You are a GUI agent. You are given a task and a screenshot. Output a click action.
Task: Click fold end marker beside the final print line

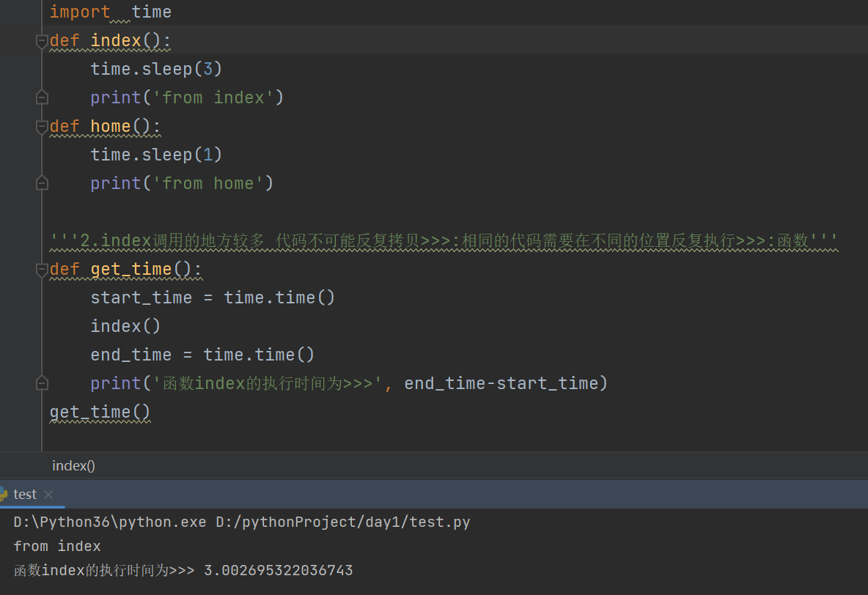coord(42,383)
